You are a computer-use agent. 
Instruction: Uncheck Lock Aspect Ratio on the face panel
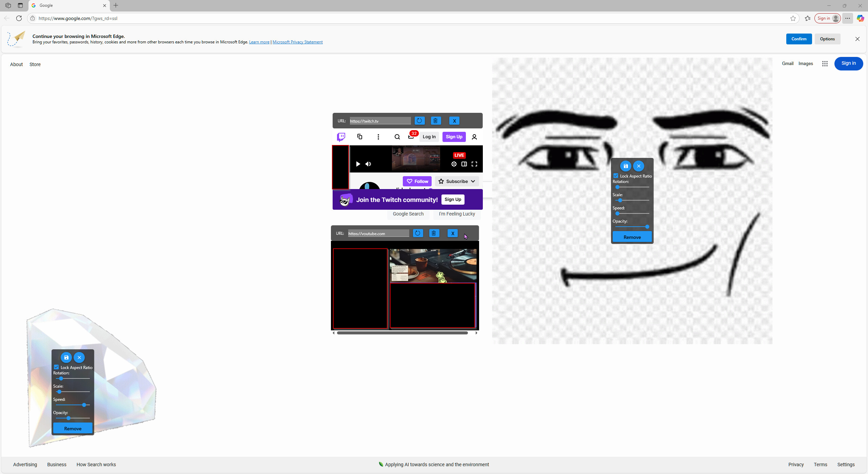click(616, 176)
